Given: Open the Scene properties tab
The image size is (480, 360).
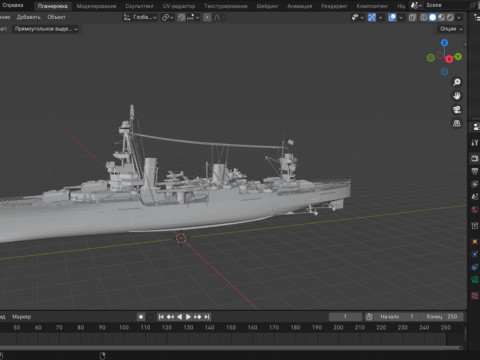Looking at the screenshot, I should [x=475, y=197].
